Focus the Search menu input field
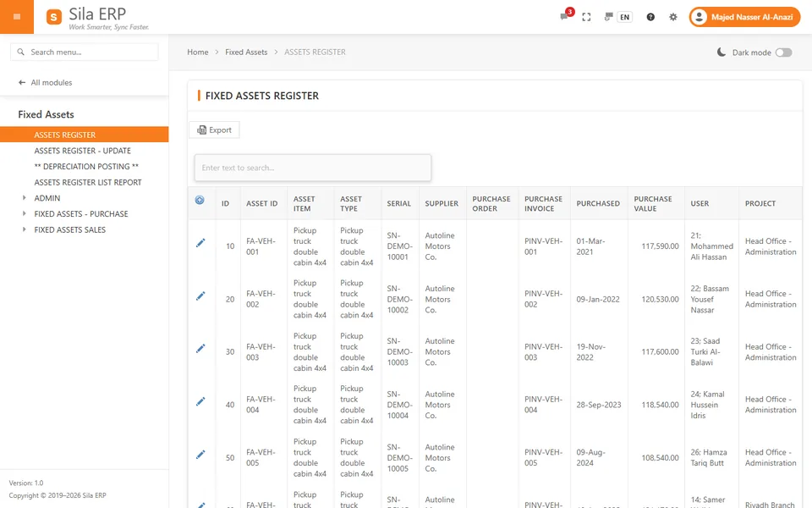The image size is (812, 508). point(85,52)
